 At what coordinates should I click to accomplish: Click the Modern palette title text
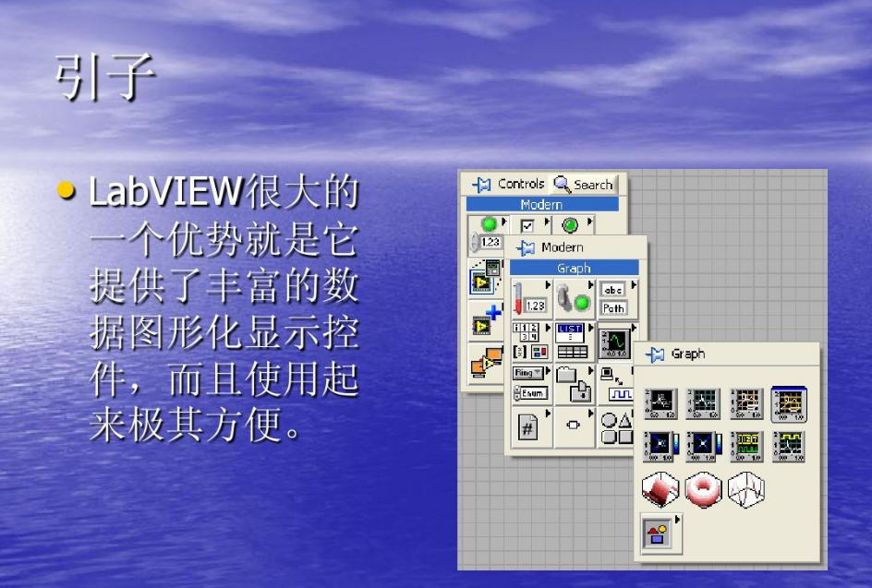pos(563,247)
